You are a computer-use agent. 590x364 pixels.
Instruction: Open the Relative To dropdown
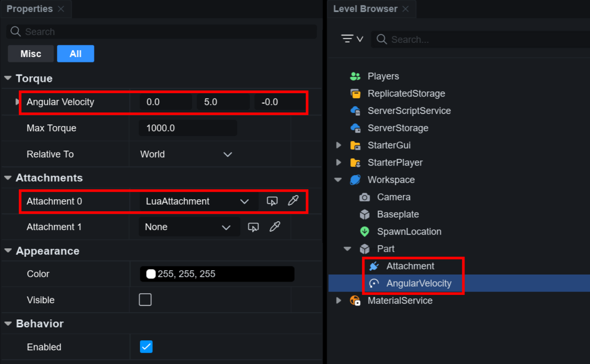tap(186, 154)
